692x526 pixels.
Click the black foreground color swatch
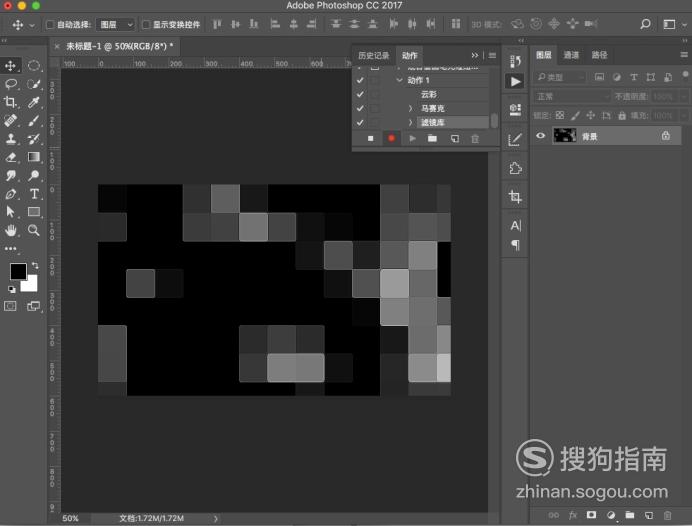[17, 270]
